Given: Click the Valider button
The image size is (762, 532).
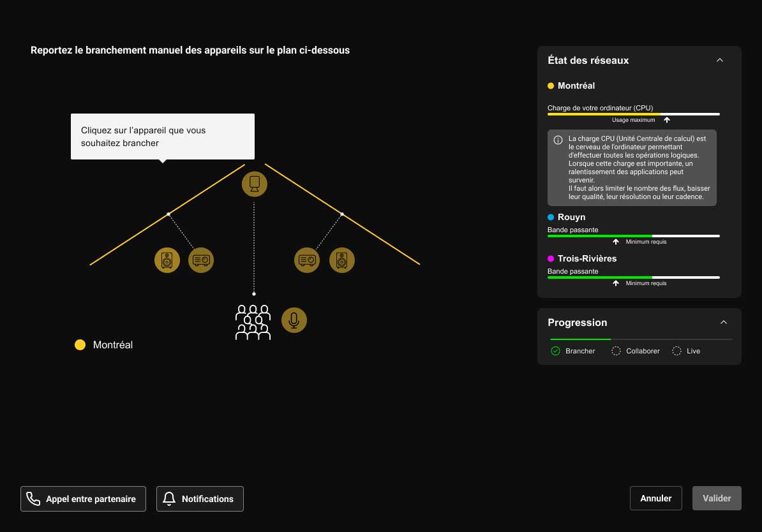Looking at the screenshot, I should tap(717, 498).
